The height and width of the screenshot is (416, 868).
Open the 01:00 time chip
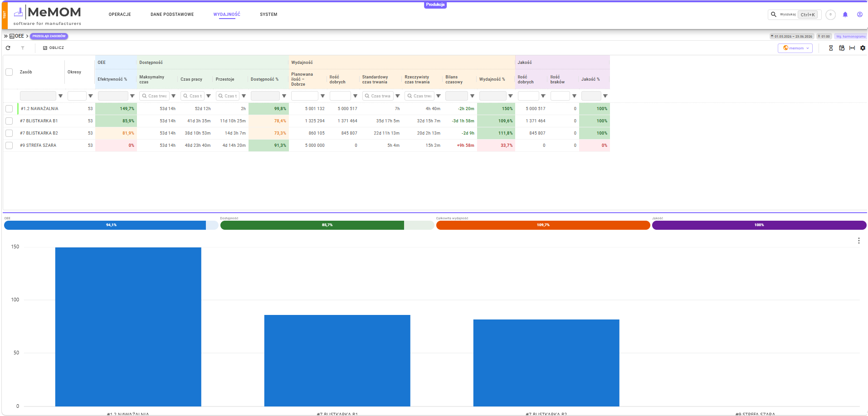point(824,36)
